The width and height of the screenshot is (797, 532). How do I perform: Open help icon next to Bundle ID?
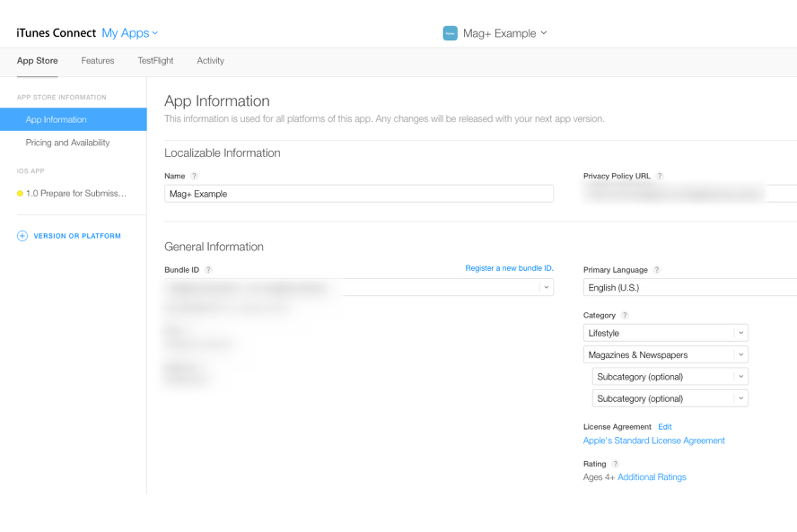pos(208,270)
